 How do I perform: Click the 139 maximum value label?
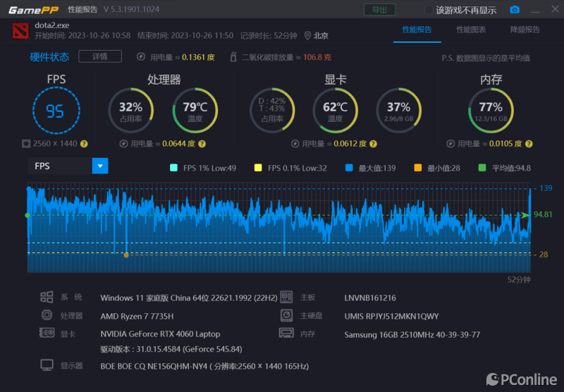546,188
